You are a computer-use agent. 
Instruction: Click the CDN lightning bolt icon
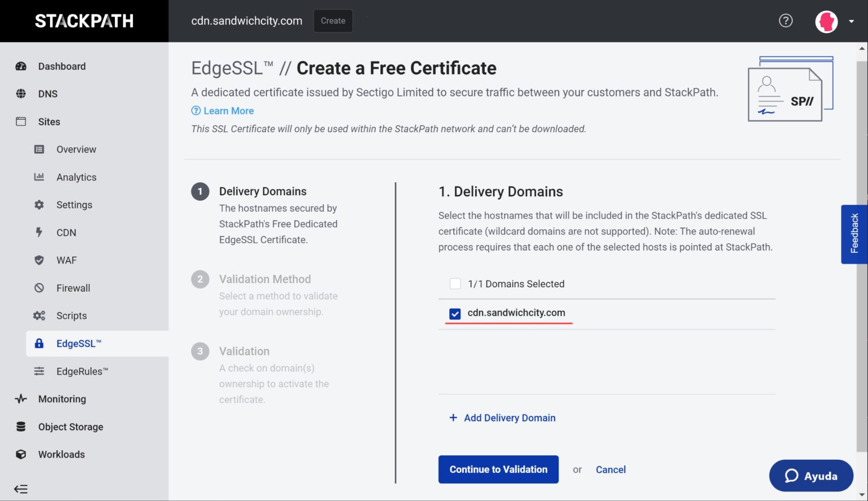39,232
